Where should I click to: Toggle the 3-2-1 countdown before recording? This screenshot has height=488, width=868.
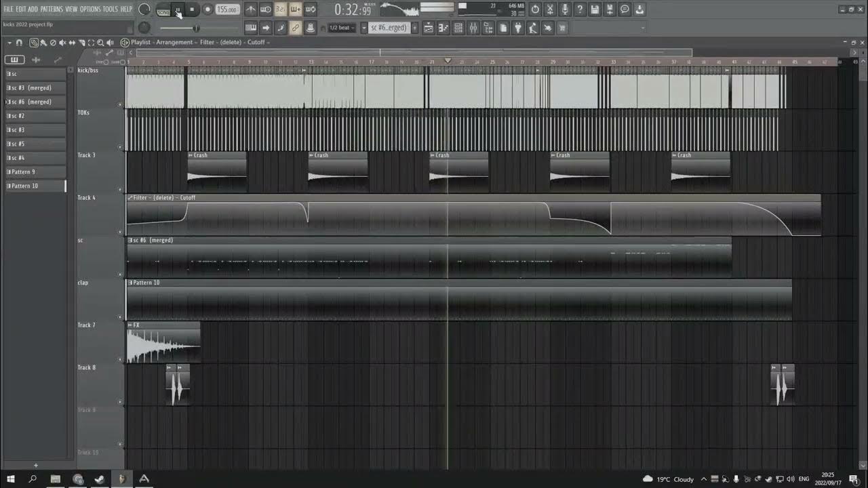click(x=281, y=10)
